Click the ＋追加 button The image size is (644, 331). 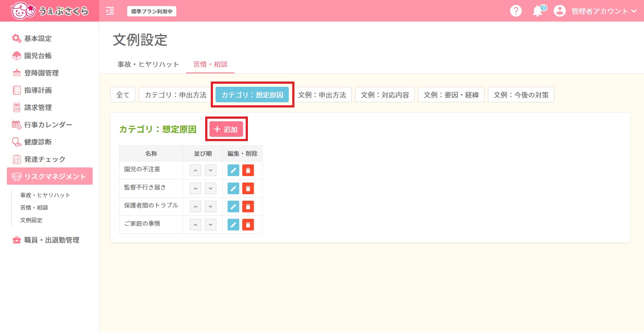tap(226, 129)
